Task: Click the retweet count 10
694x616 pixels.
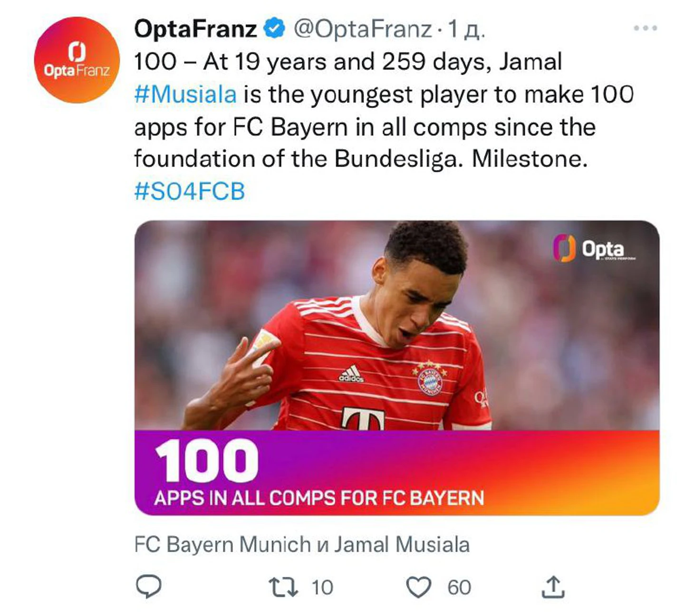Action: [322, 587]
